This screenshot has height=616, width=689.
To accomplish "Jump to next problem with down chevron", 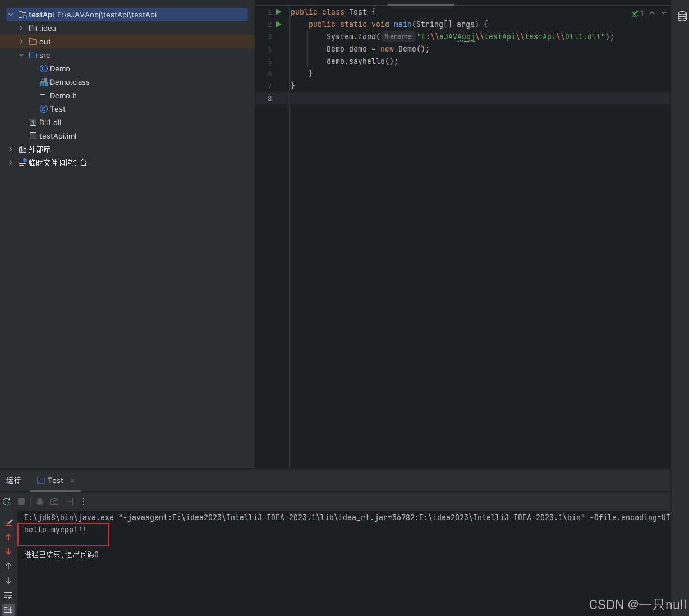I will 664,12.
